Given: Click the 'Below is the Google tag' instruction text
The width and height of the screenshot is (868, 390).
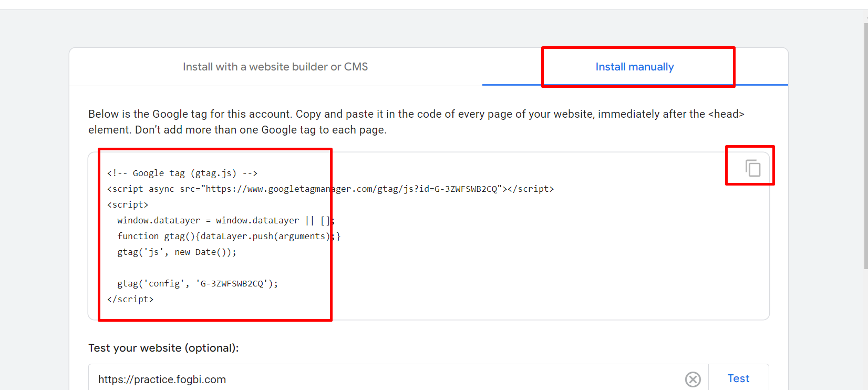Looking at the screenshot, I should pos(416,122).
